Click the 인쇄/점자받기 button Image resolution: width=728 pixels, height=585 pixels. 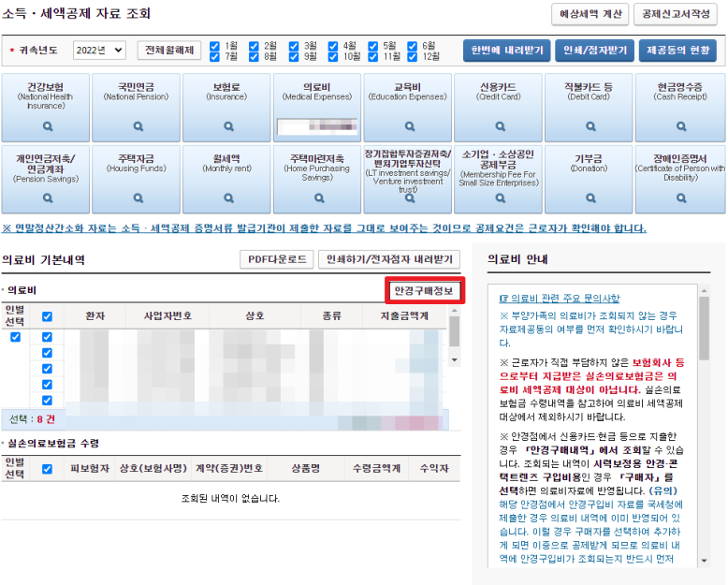point(595,51)
